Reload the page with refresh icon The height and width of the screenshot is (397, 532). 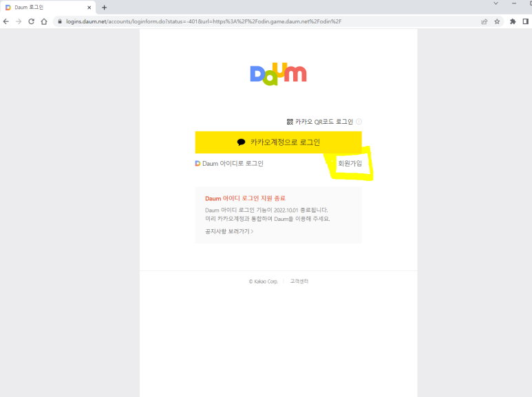31,21
